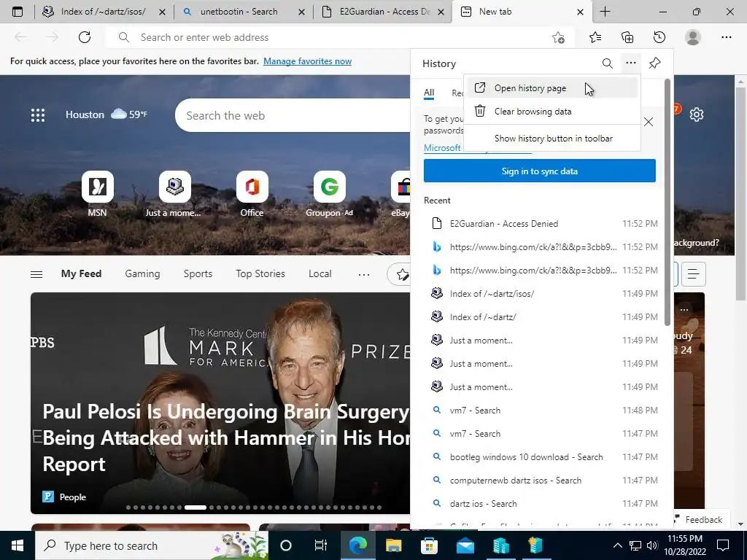Click Sign in to sync data button

(539, 171)
